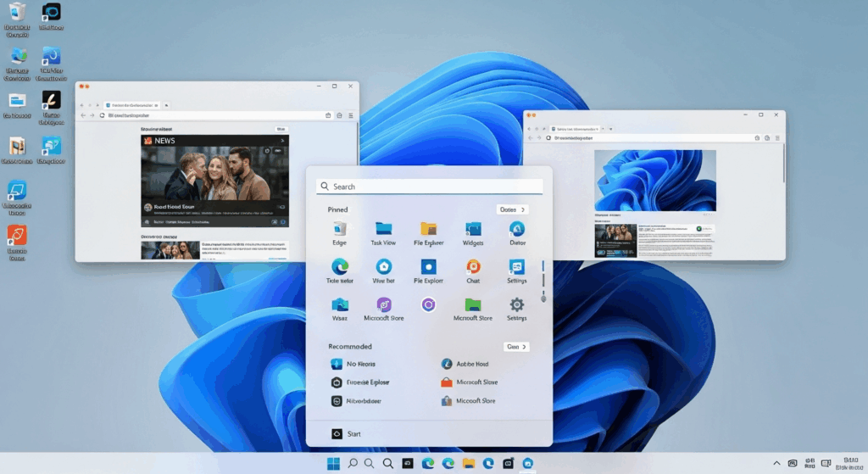
Task: Click the Start menu pinned page scroll indicator
Action: click(x=543, y=280)
